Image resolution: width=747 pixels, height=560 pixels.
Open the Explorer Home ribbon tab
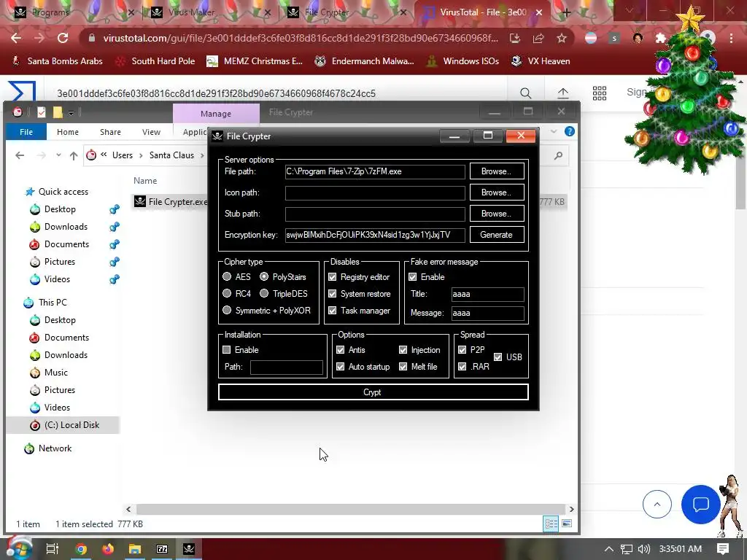68,132
